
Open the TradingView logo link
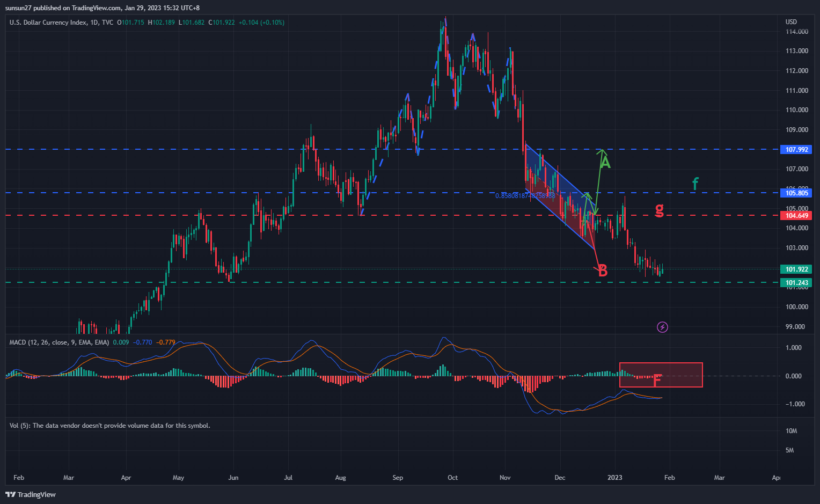pos(31,494)
